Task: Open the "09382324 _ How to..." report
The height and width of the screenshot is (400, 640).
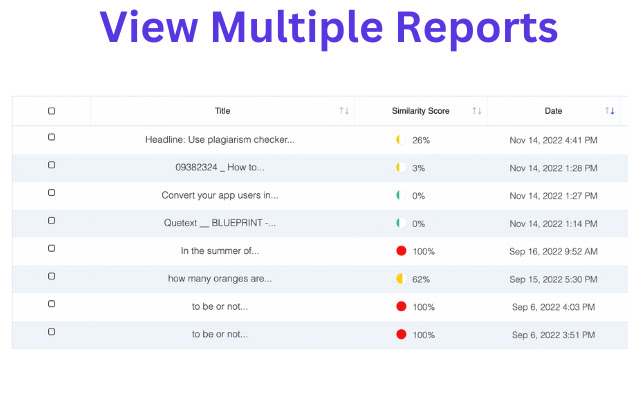Action: [220, 168]
